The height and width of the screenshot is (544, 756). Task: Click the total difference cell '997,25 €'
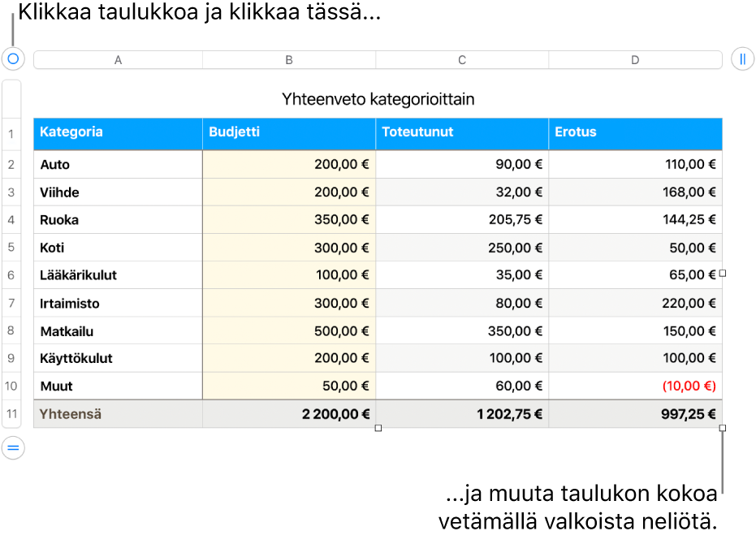(x=636, y=414)
